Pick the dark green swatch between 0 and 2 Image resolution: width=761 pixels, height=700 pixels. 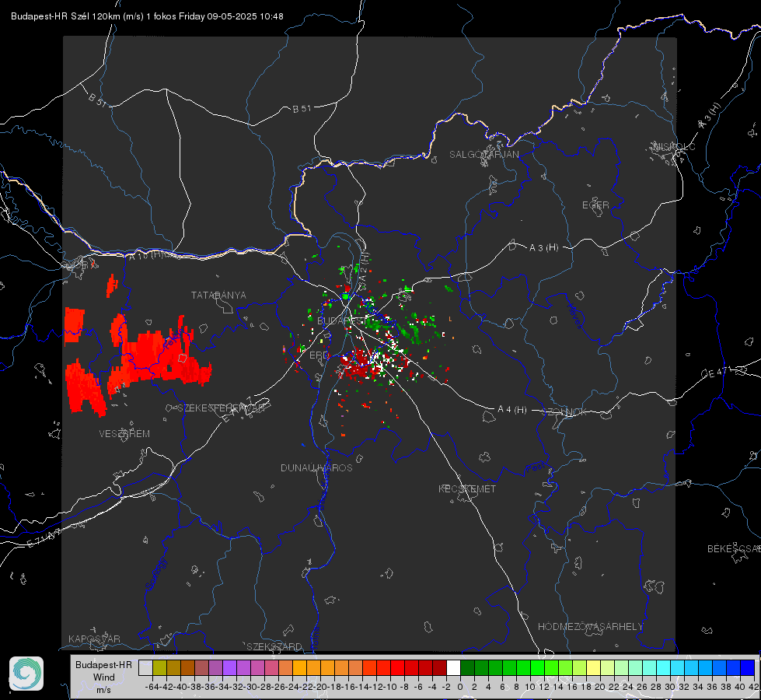467,667
